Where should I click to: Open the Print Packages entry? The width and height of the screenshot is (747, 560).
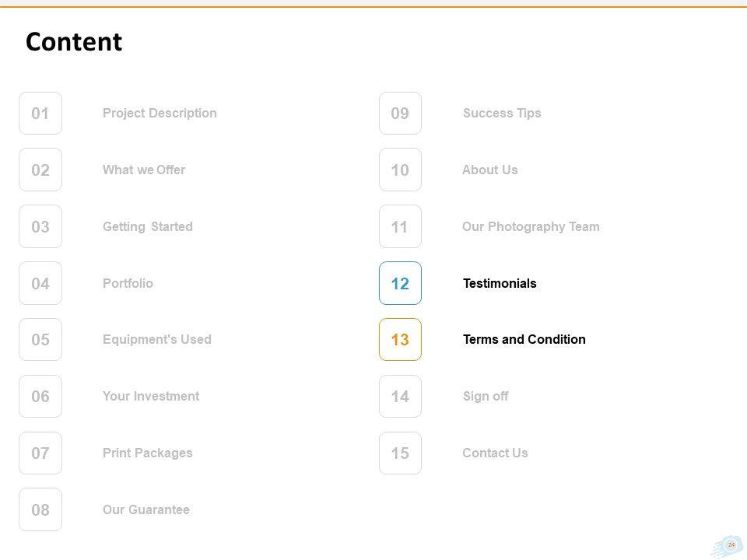pos(148,453)
